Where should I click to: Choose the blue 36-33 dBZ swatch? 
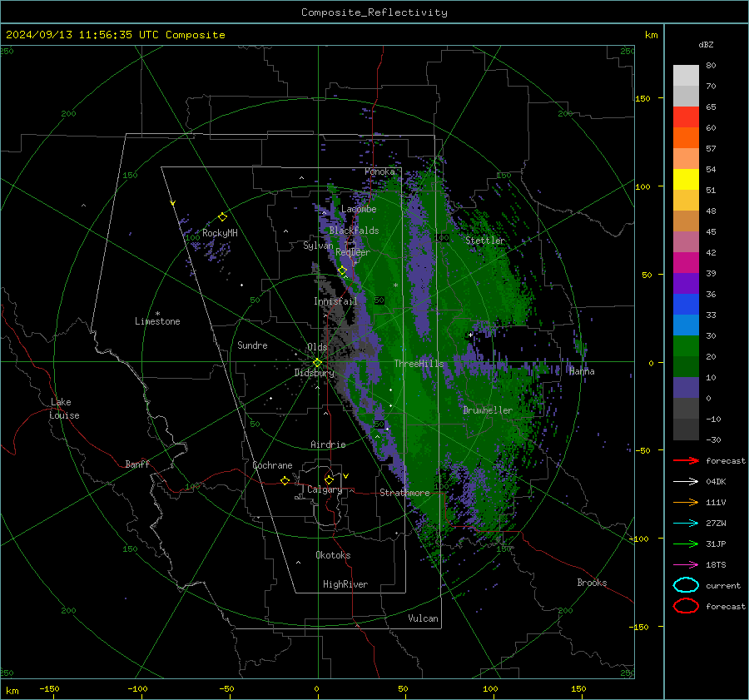(x=686, y=305)
